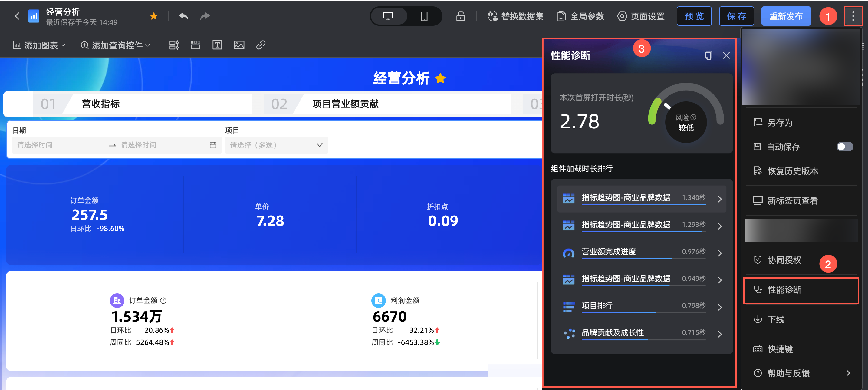
Task: Click the lock icon in the toolbar
Action: coord(460,16)
